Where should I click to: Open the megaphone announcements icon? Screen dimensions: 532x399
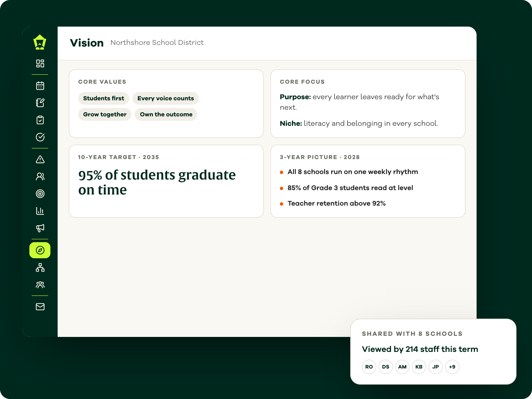(40, 228)
